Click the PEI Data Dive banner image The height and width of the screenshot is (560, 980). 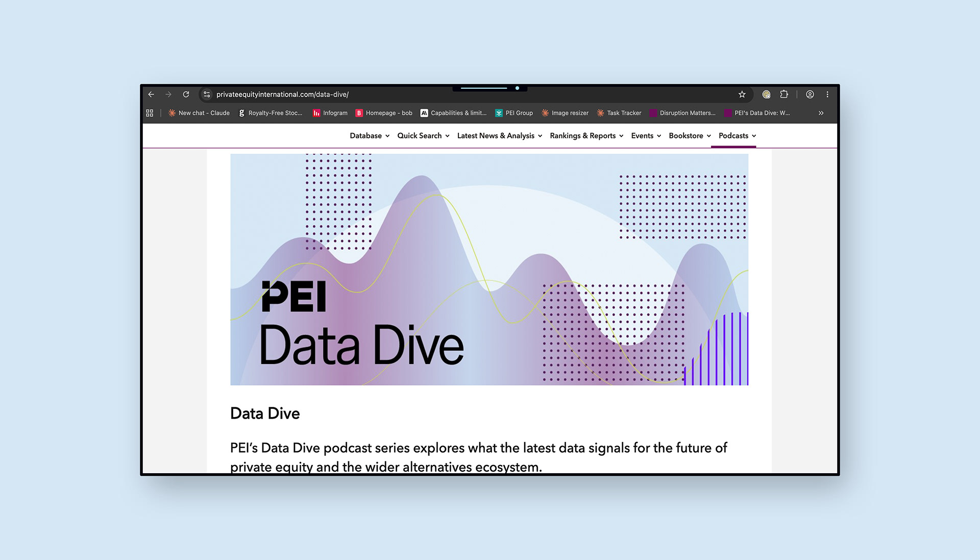pyautogui.click(x=489, y=270)
